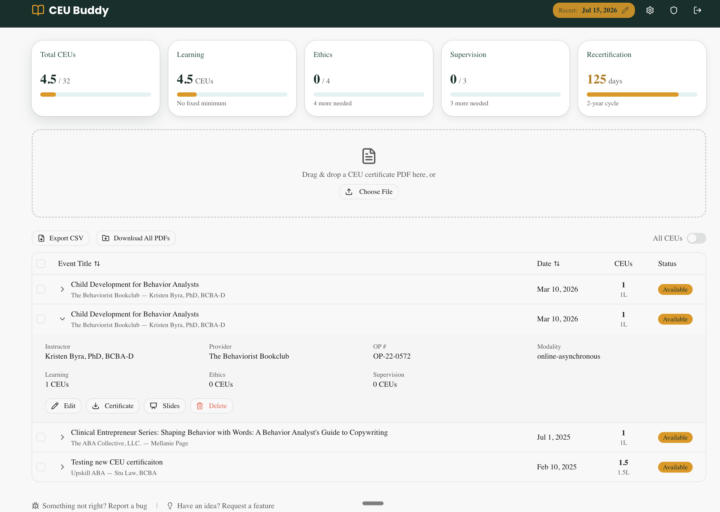The image size is (720, 512).
Task: Collapse the expanded Child Development row
Action: coord(62,319)
